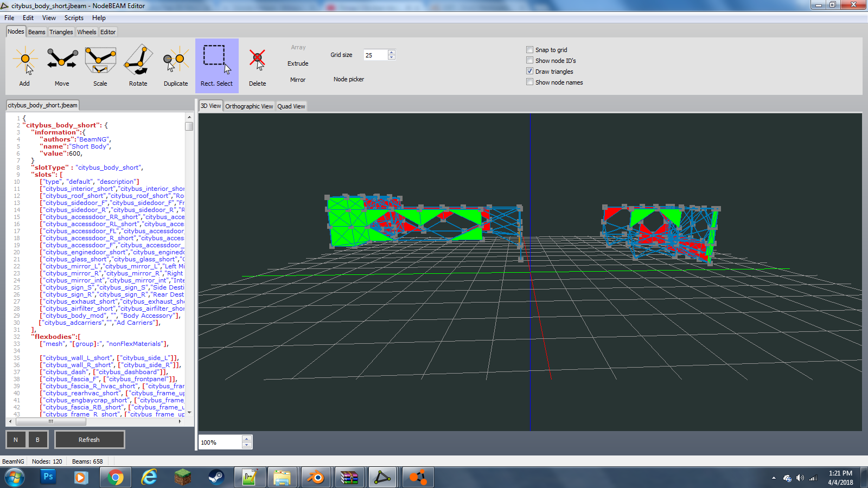Open the Scripts menu
This screenshot has height=488, width=868.
[x=74, y=18]
